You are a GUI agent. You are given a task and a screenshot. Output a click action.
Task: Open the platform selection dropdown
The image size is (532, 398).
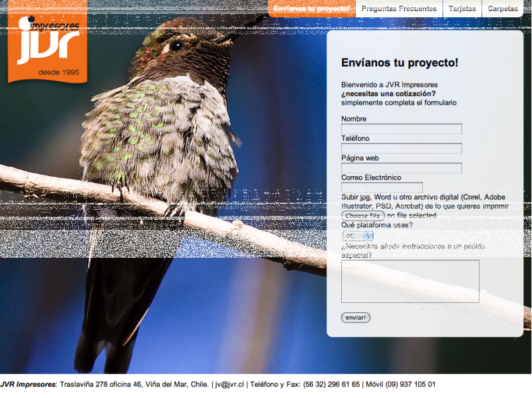pyautogui.click(x=358, y=236)
